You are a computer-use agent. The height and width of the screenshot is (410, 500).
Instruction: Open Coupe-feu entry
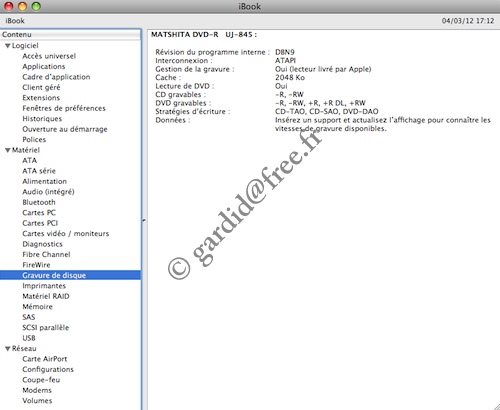(x=41, y=380)
